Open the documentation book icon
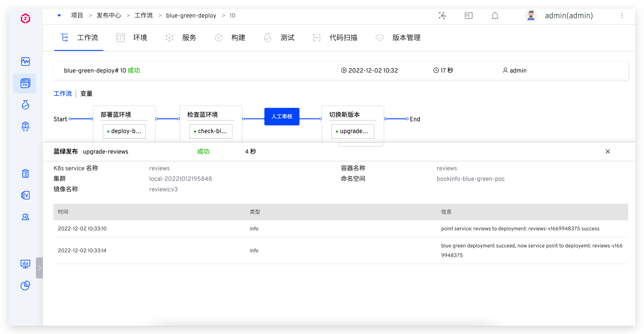This screenshot has height=334, width=644. click(469, 16)
